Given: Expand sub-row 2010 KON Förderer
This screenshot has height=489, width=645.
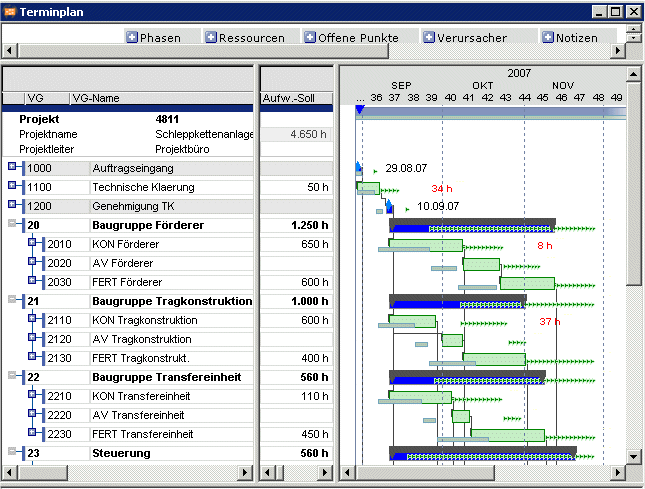Looking at the screenshot, I should 32,242.
